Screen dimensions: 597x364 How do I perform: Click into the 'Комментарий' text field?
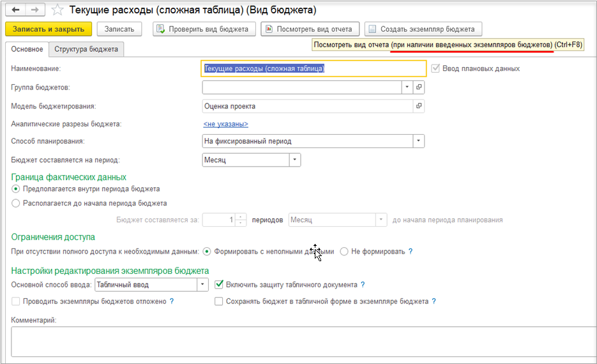(x=300, y=341)
